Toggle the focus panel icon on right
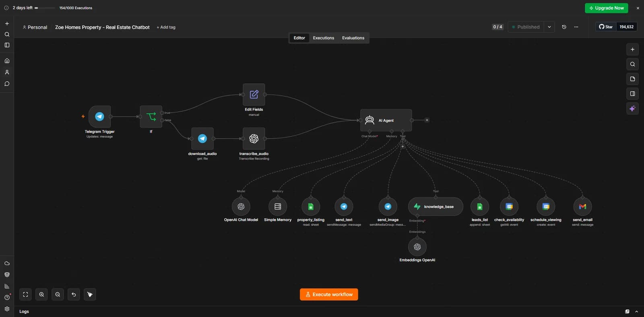Screen dimensions: 644x317 pos(632,94)
